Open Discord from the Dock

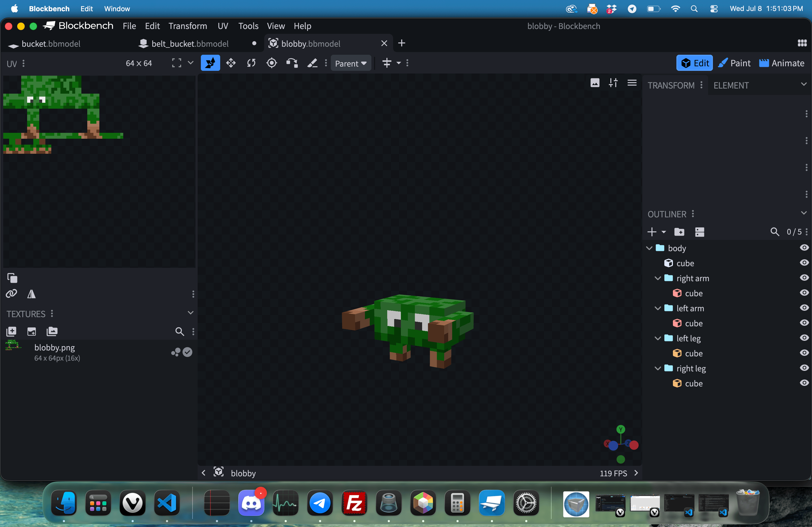click(251, 503)
